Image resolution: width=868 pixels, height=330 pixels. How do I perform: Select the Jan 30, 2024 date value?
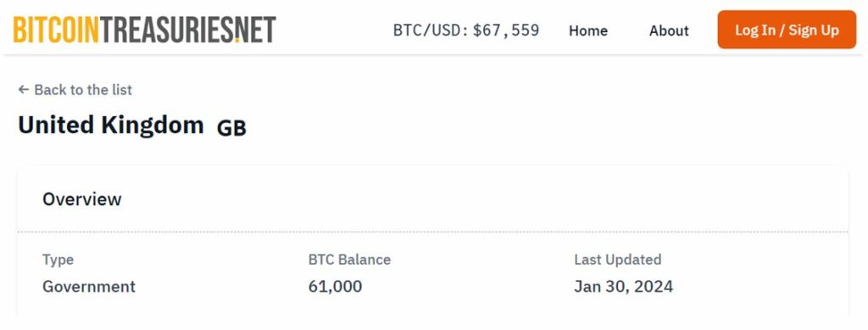[x=623, y=286]
